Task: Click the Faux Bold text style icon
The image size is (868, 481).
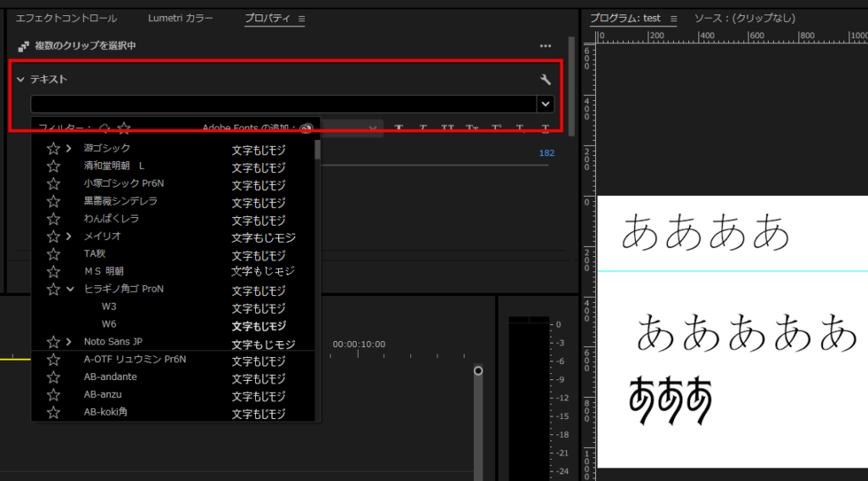Action: tap(398, 129)
